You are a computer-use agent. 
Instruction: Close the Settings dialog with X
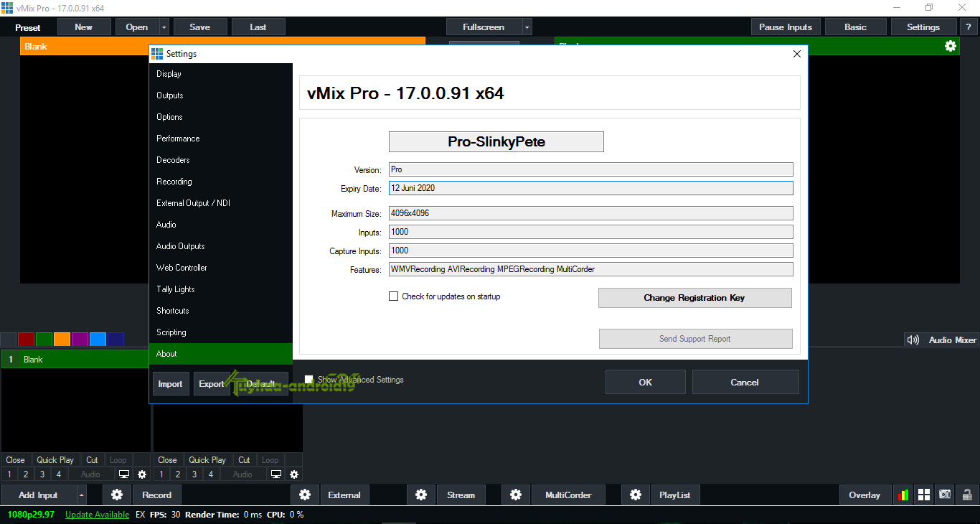pyautogui.click(x=797, y=54)
